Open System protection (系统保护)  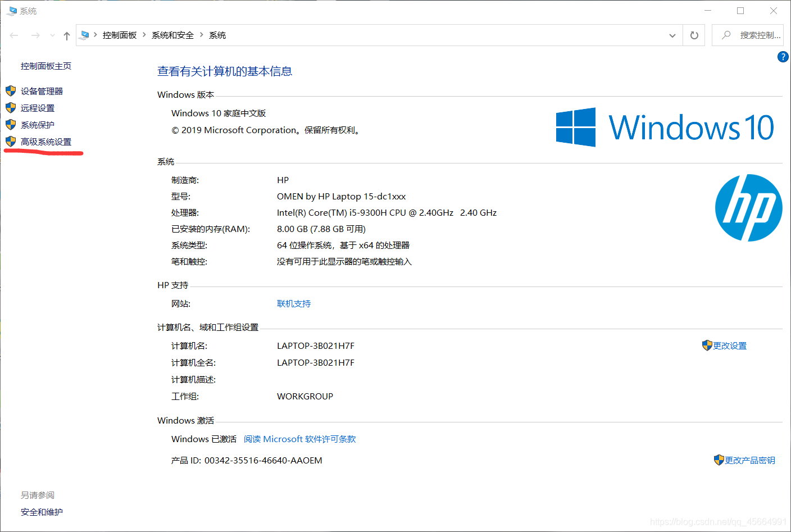[x=38, y=125]
